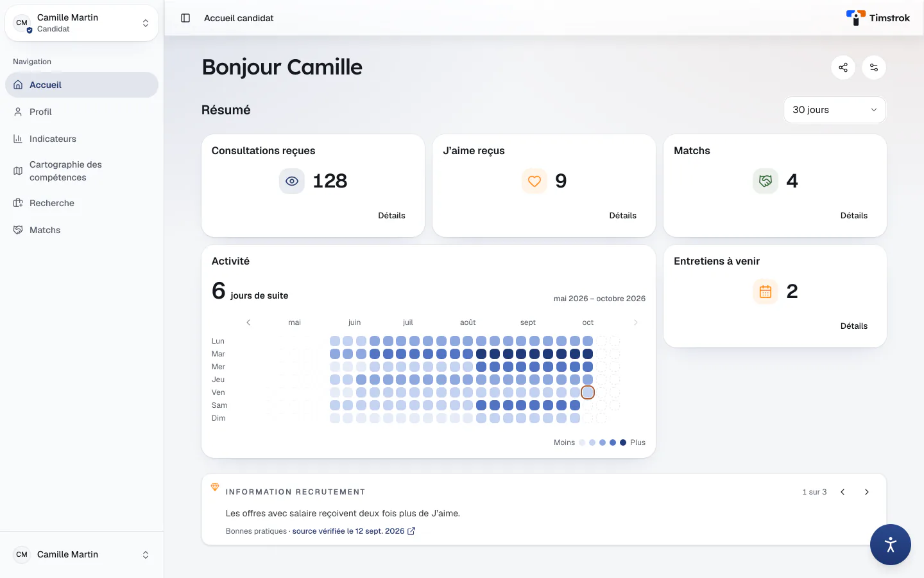Click the 'mai 2026 – octobre 2026' date range

[x=599, y=299]
